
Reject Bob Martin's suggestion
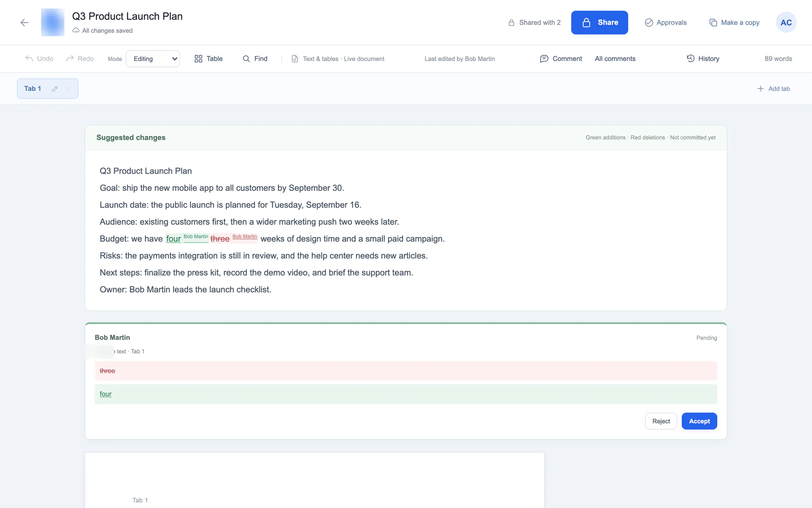pyautogui.click(x=661, y=421)
